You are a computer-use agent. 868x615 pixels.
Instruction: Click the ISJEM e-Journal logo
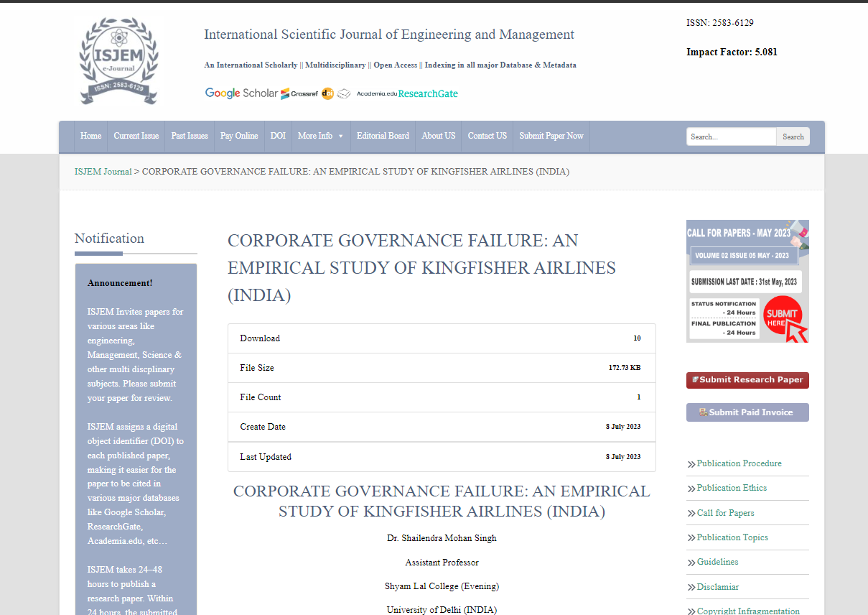click(x=118, y=61)
